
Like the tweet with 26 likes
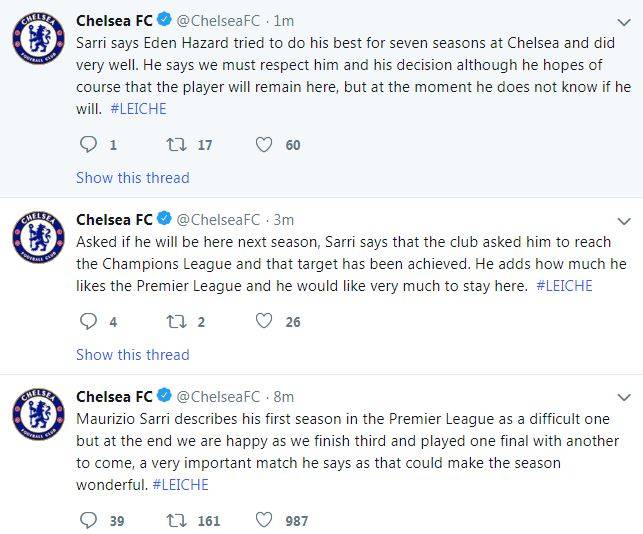pos(264,322)
